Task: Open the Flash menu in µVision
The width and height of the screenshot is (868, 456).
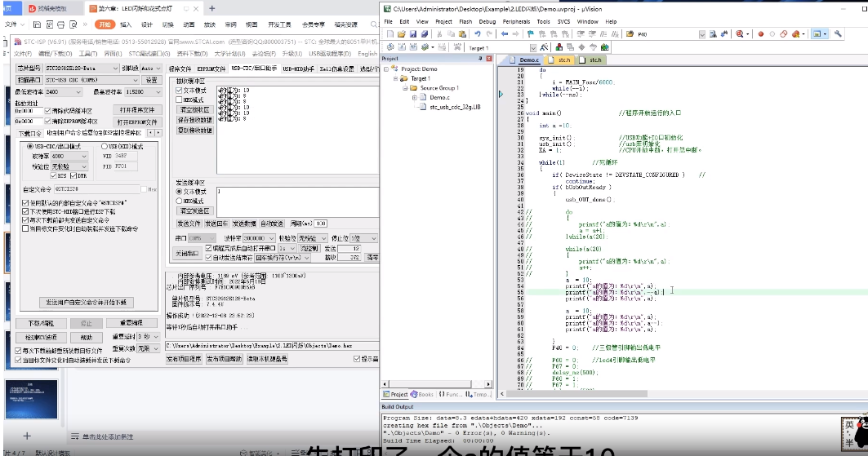Action: [465, 21]
